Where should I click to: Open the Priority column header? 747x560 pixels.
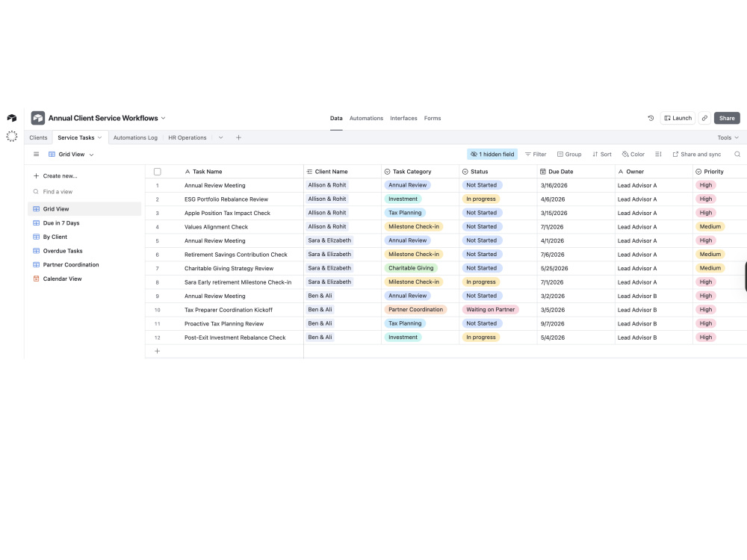[x=720, y=172]
